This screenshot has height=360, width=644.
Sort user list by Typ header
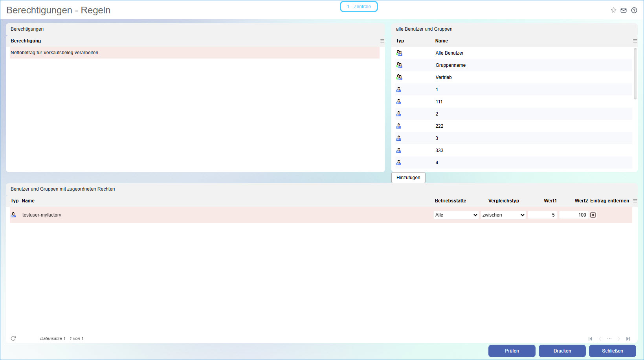point(400,41)
